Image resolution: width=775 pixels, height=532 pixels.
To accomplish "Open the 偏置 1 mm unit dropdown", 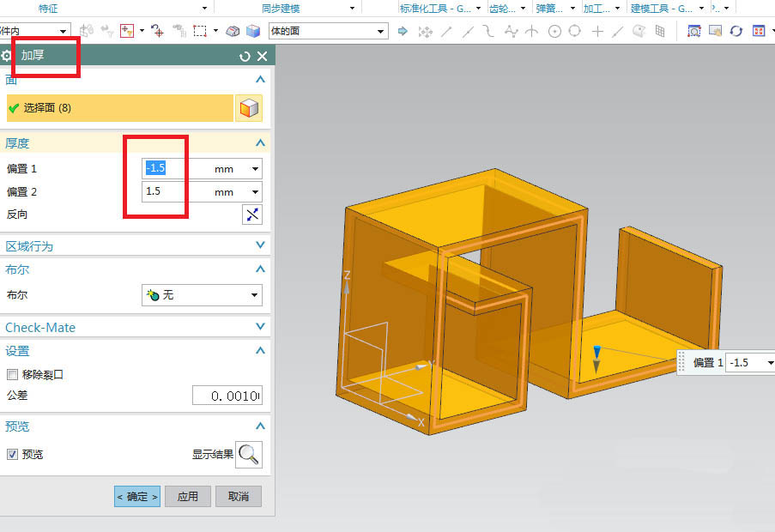I will tap(255, 169).
